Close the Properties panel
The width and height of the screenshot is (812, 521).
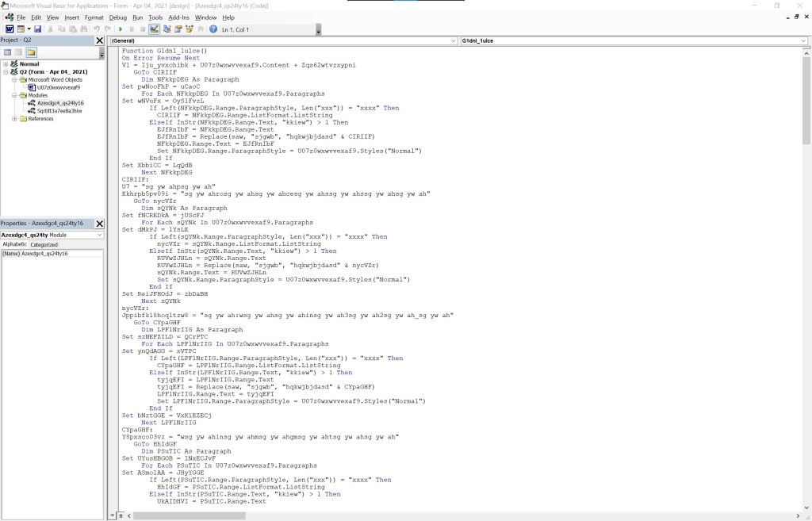pos(99,224)
